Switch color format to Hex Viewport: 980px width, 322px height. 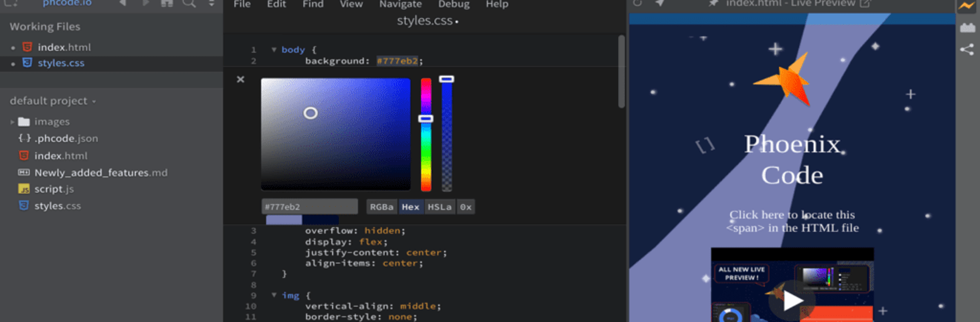click(x=410, y=207)
